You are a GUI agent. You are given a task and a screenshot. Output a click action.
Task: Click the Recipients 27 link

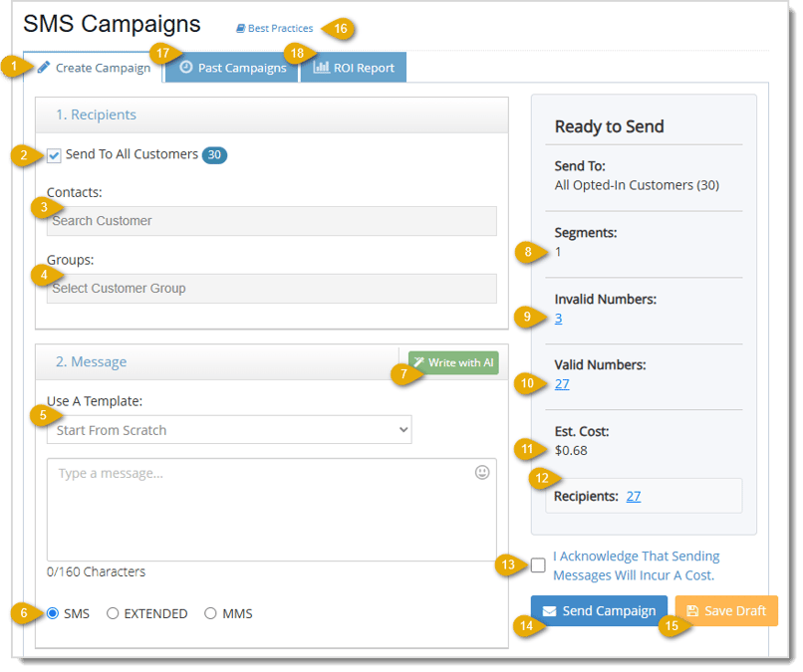(634, 497)
